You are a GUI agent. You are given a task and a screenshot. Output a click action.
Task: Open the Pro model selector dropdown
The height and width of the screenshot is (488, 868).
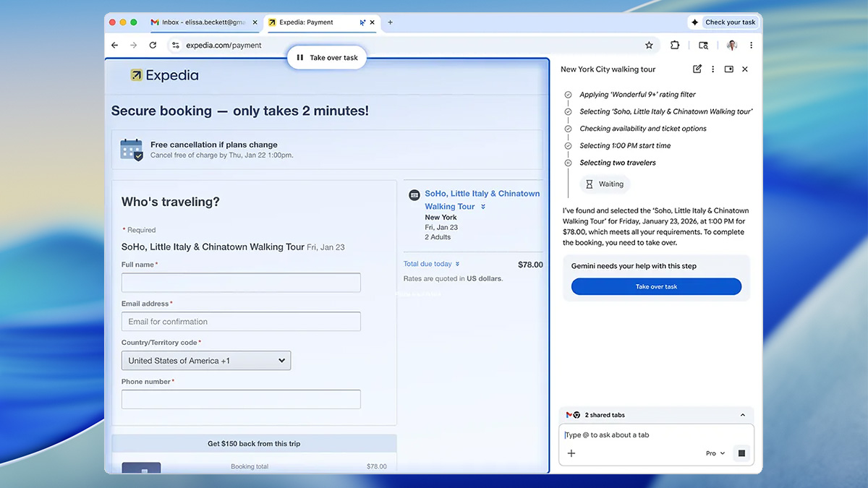[714, 453]
